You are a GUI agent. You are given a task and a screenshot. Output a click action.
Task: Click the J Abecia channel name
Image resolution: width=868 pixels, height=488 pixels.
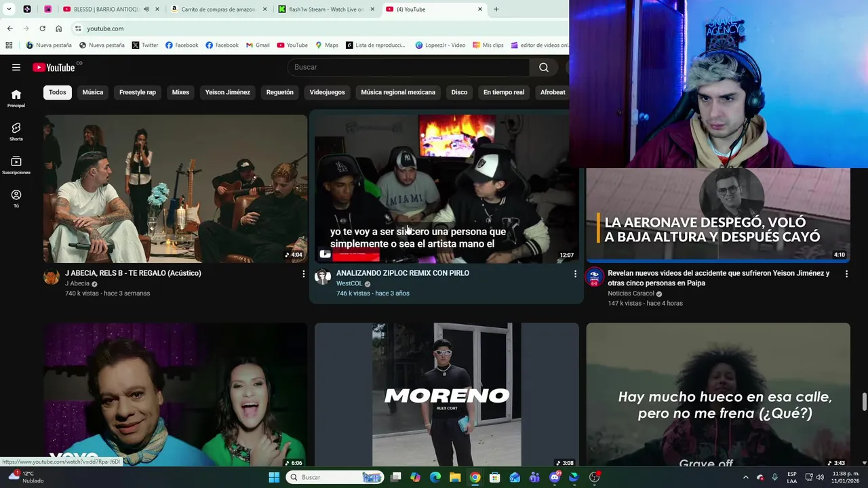pyautogui.click(x=77, y=283)
